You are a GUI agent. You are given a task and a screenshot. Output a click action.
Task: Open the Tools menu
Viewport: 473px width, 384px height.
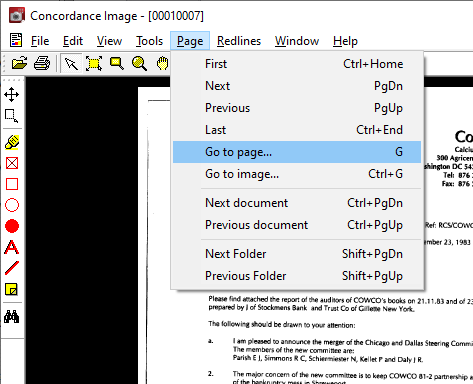pyautogui.click(x=149, y=41)
